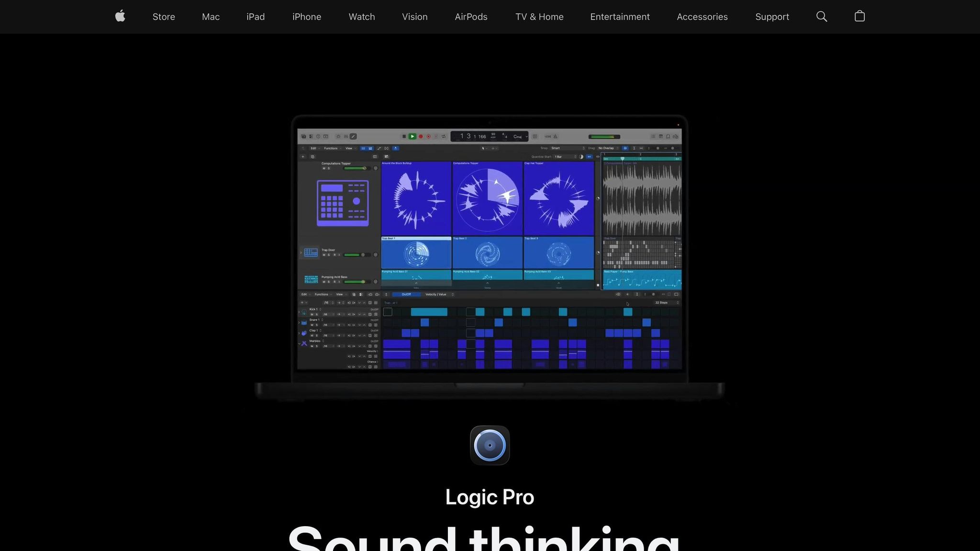Click the plus icon to add a new track
The image size is (980, 551).
(303, 156)
